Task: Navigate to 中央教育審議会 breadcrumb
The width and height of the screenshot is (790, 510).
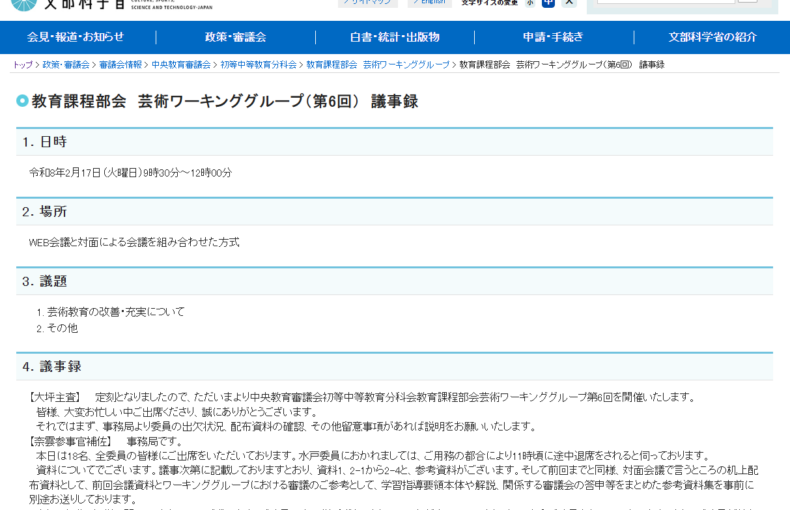Action: click(x=181, y=65)
